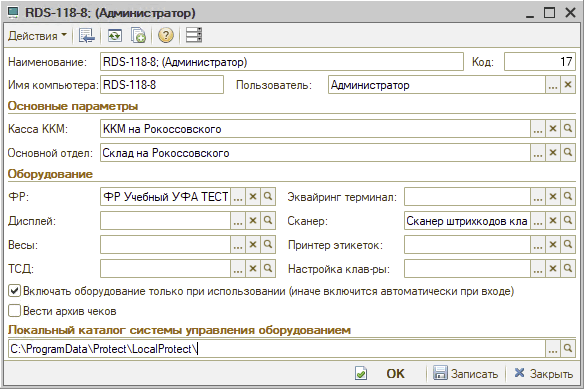Open selection for Пользователь with ellipsis button
This screenshot has width=584, height=389.
[553, 85]
